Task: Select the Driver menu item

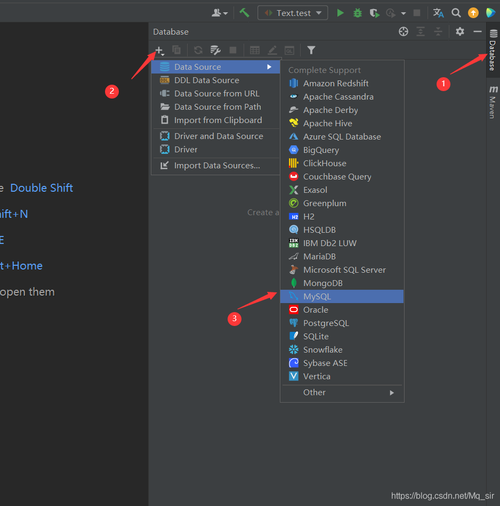Action: (215, 150)
